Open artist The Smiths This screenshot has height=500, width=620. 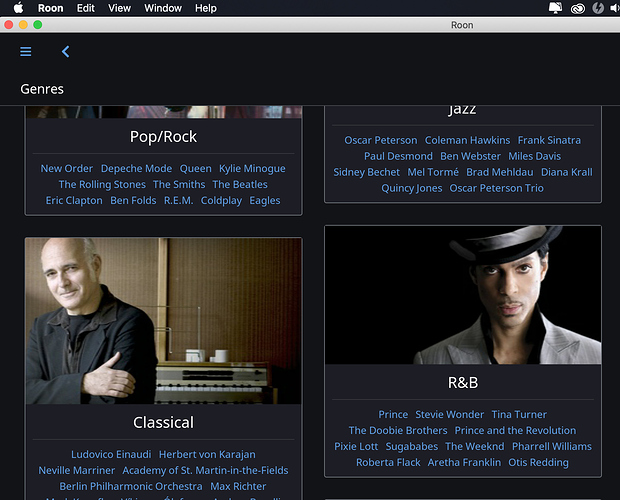pos(179,185)
